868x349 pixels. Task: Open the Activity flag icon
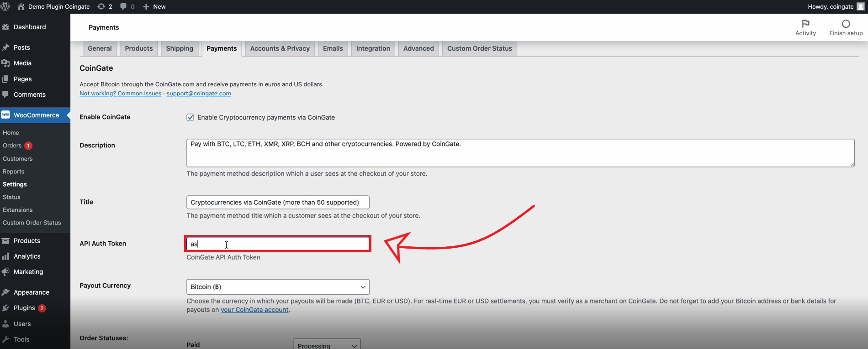click(x=805, y=24)
